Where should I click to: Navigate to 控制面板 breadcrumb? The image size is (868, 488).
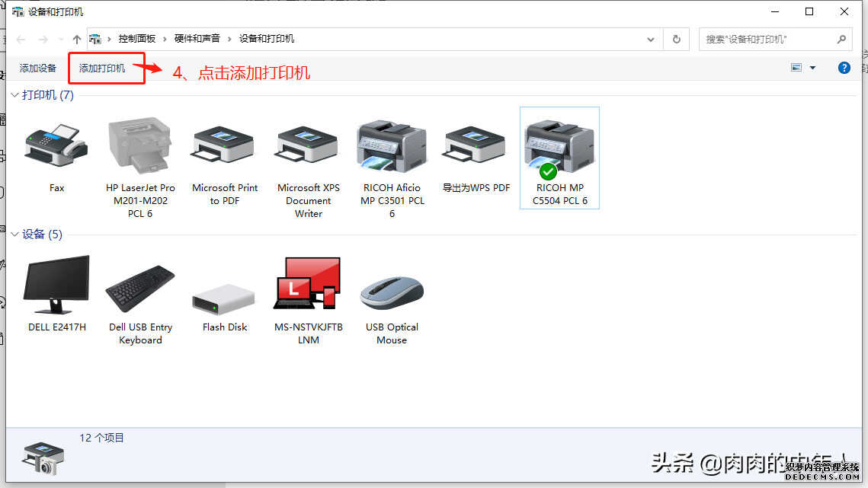click(136, 39)
